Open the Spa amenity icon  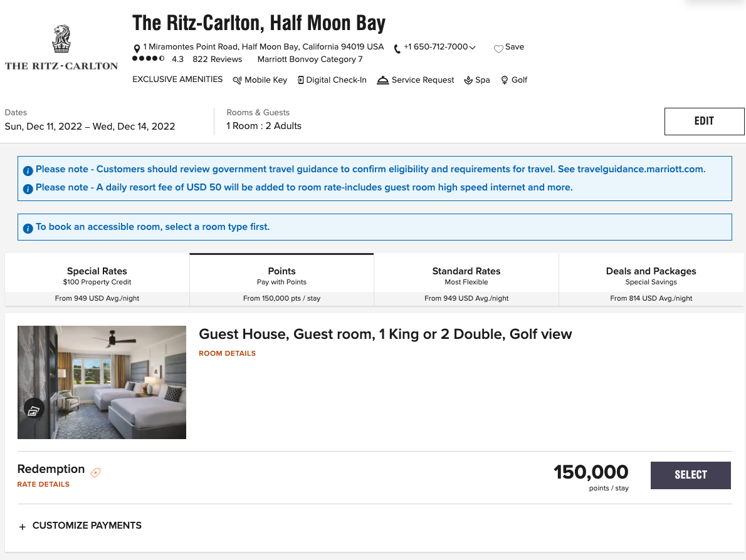[x=468, y=80]
